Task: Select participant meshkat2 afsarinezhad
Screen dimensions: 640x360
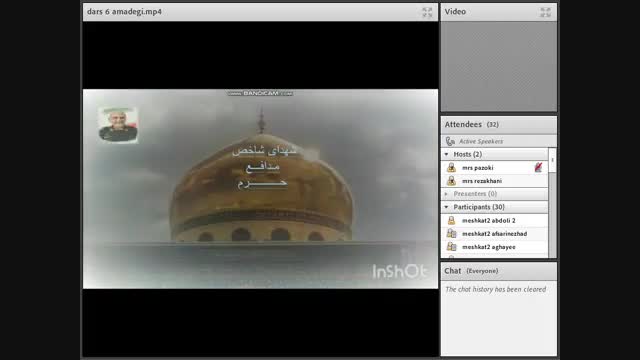Action: coord(494,233)
